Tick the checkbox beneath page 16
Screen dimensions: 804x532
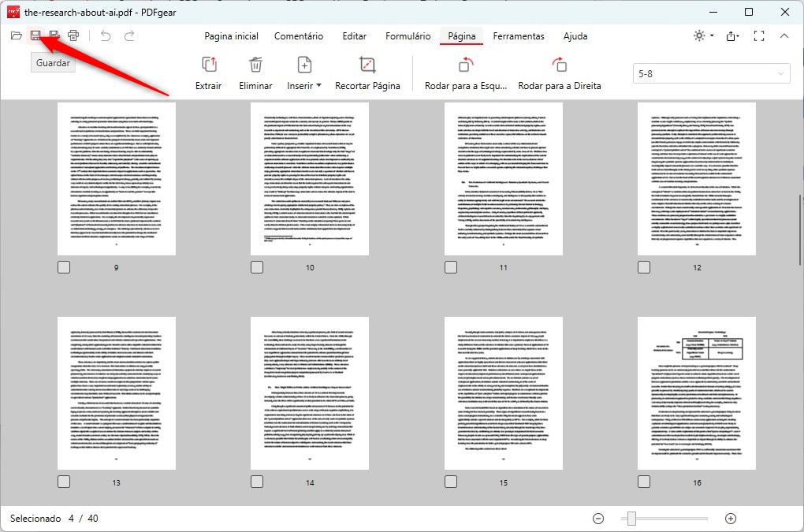tap(643, 481)
